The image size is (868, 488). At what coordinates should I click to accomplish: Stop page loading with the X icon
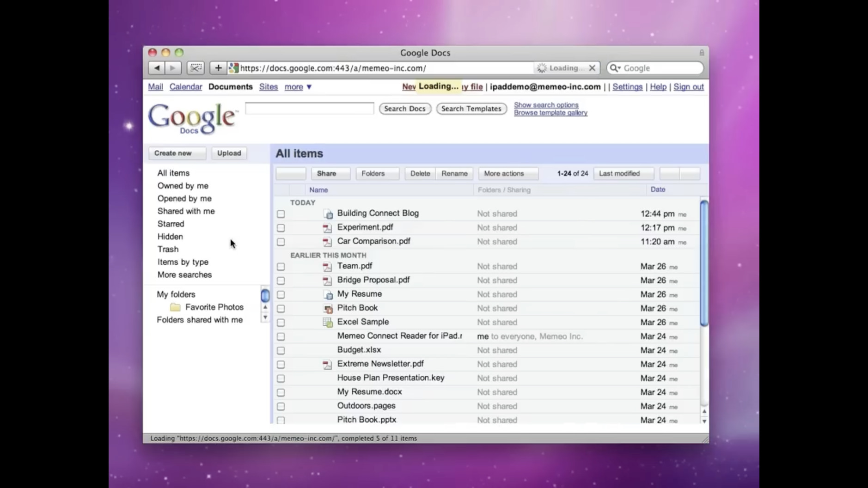click(x=592, y=68)
